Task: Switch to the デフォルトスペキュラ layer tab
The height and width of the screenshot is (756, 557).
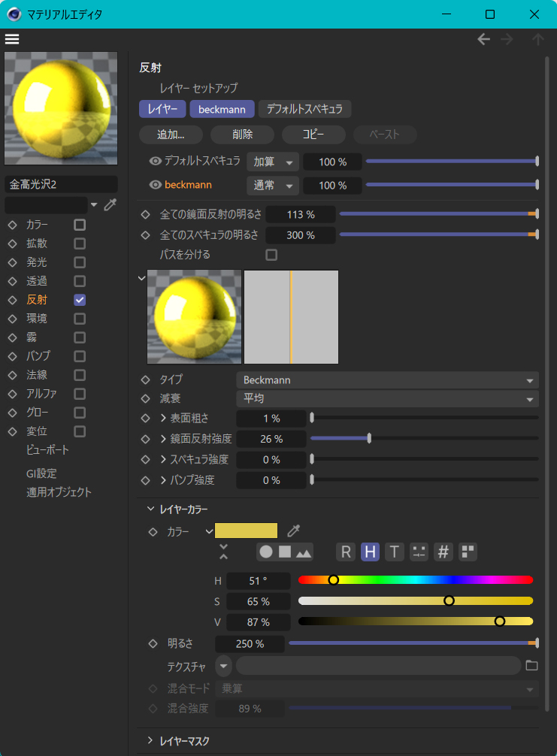Action: (304, 109)
